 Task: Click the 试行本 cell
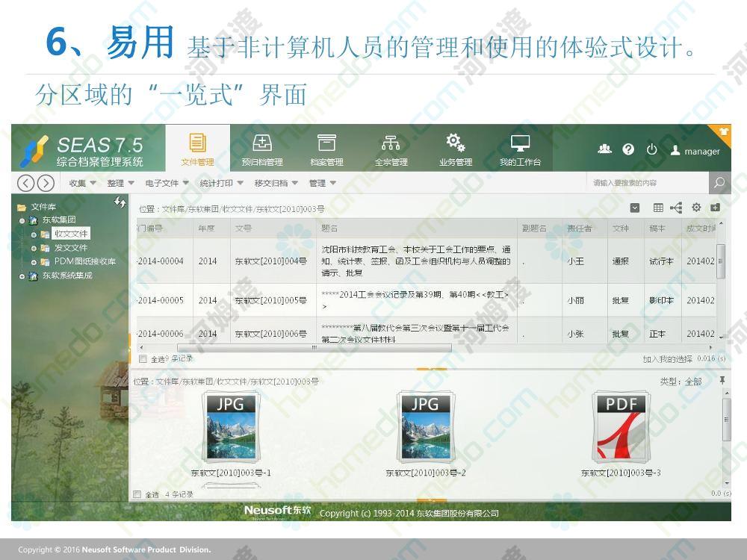(661, 261)
